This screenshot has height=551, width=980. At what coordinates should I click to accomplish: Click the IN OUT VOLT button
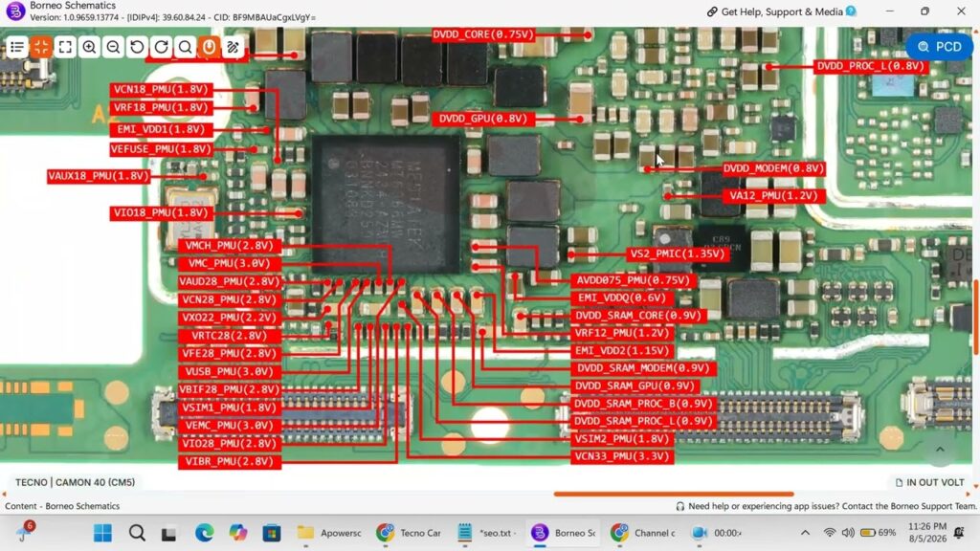(929, 482)
